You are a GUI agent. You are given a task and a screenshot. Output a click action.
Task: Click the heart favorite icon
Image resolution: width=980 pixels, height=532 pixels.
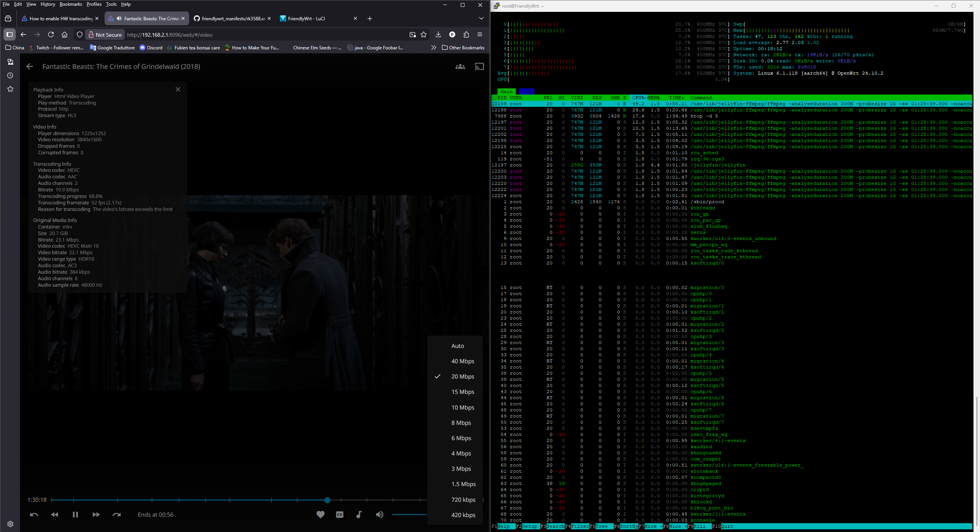[321, 515]
